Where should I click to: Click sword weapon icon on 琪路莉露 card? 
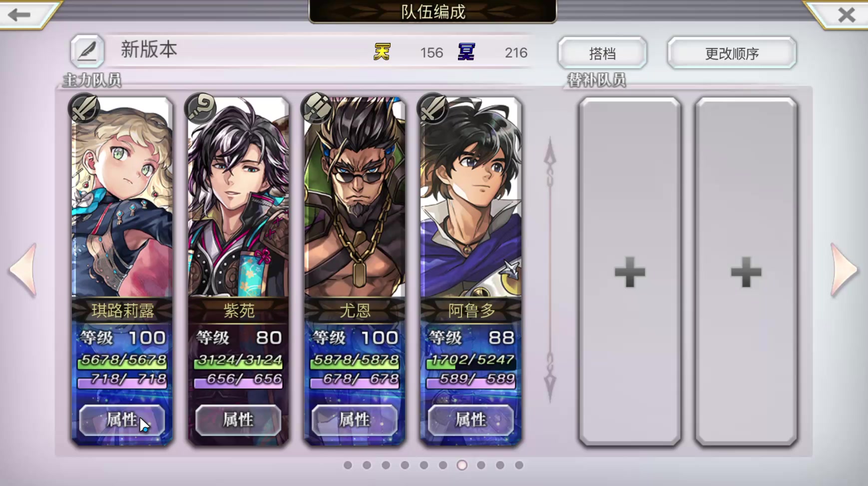[84, 107]
